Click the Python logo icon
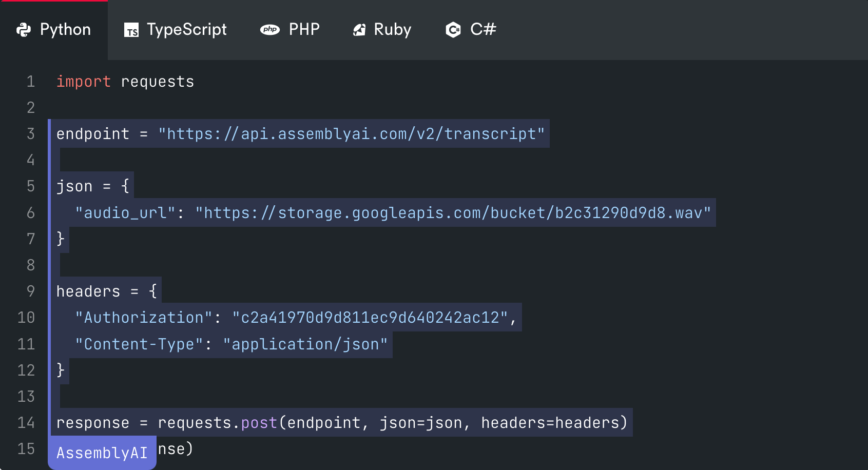Viewport: 868px width, 470px height. pyautogui.click(x=24, y=30)
